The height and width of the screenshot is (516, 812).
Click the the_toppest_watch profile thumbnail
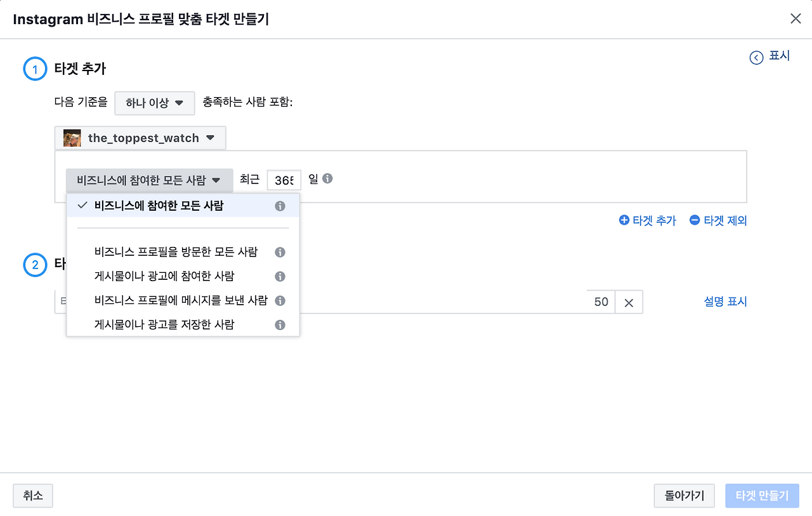(x=71, y=137)
